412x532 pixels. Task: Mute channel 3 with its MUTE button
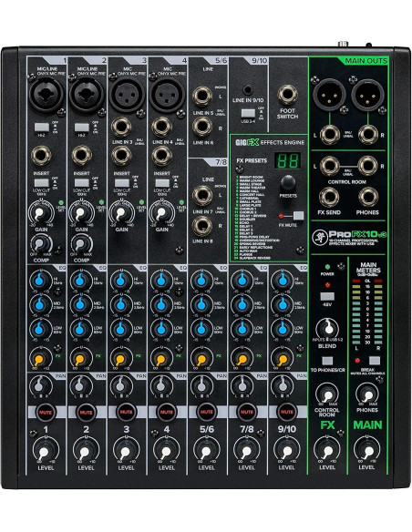[x=126, y=413]
